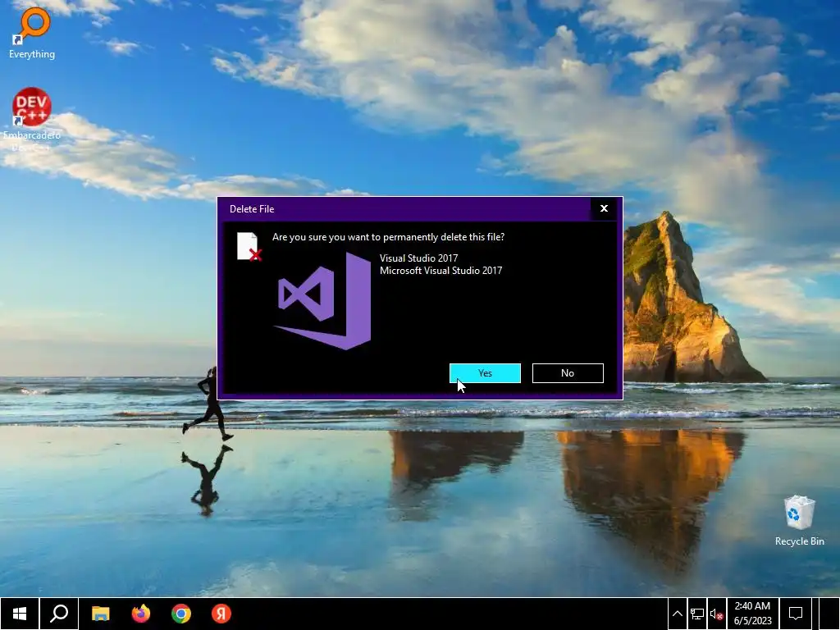Viewport: 840px width, 630px height.
Task: Select the Recycle Bin icon
Action: tap(799, 521)
